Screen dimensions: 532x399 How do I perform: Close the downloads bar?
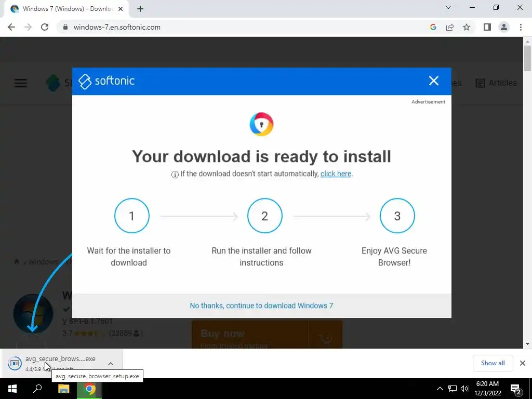523,363
